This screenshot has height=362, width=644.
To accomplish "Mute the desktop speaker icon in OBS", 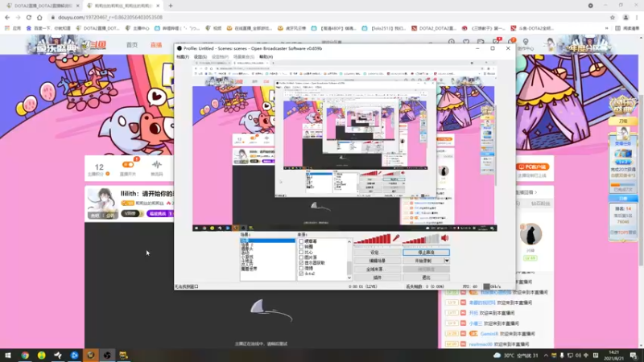I will [445, 238].
